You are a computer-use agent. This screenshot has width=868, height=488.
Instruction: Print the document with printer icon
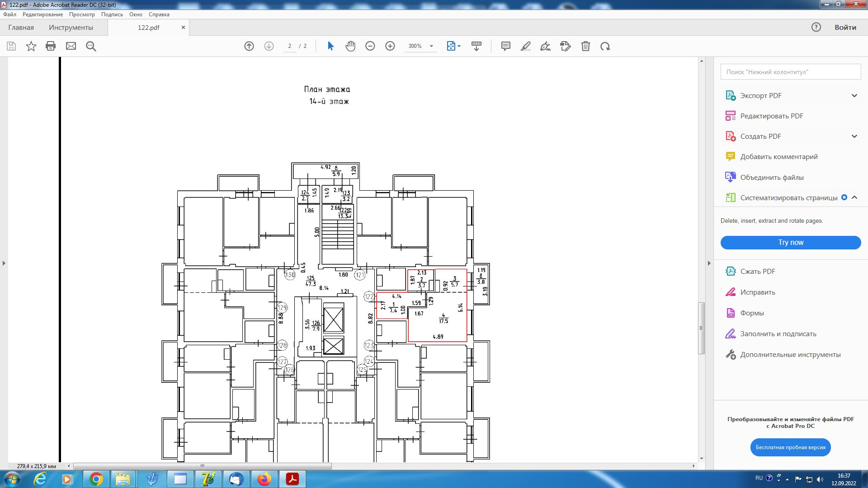(51, 46)
